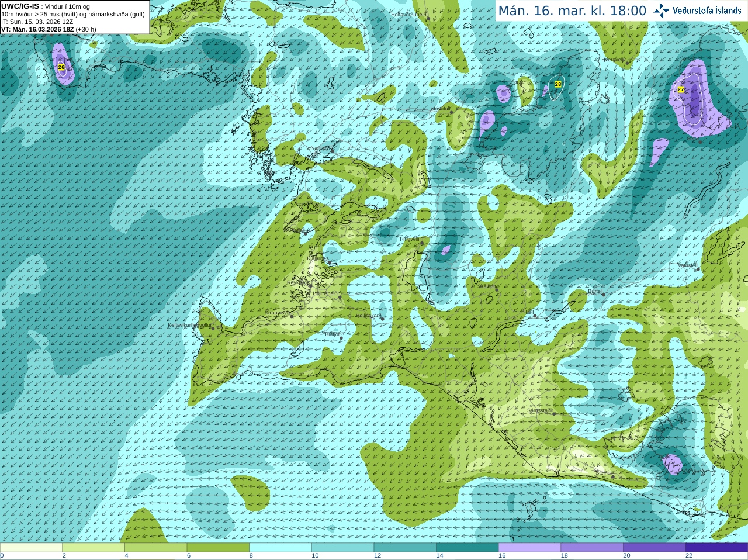Click the Keflavíkurflugvöllur station label

190,325
